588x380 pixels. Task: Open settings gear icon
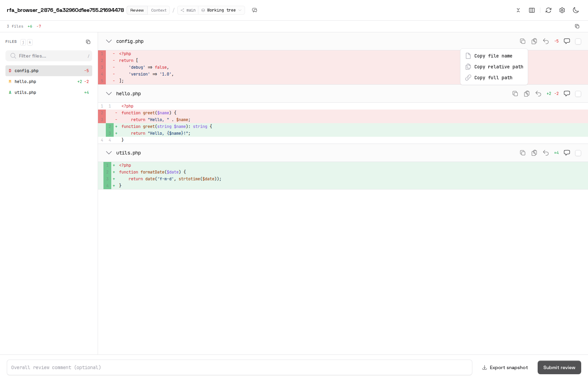coord(562,10)
